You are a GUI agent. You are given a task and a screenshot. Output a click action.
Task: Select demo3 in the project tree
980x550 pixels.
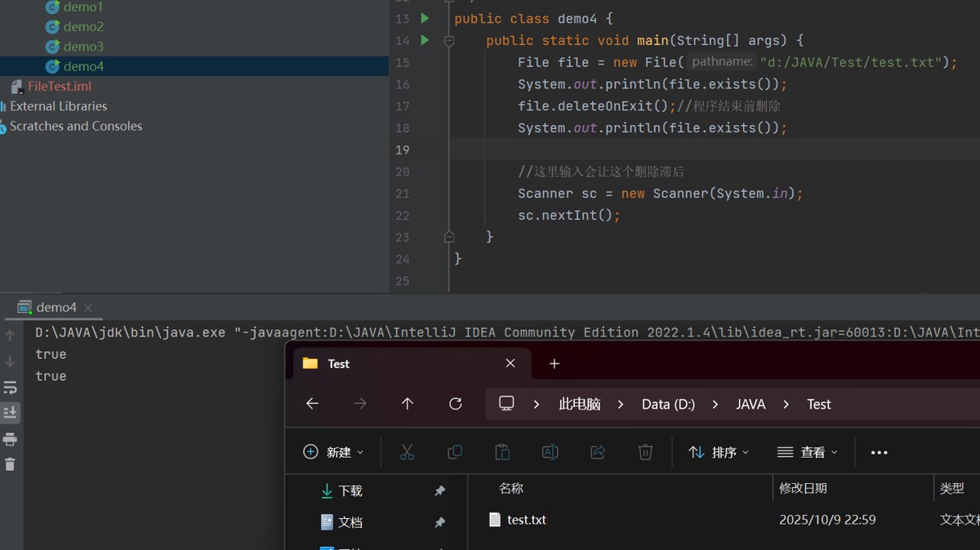click(x=82, y=47)
